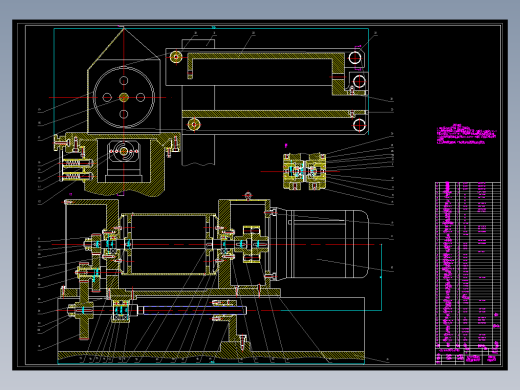
Task: Click the title block below the parts list
Action: (x=468, y=356)
